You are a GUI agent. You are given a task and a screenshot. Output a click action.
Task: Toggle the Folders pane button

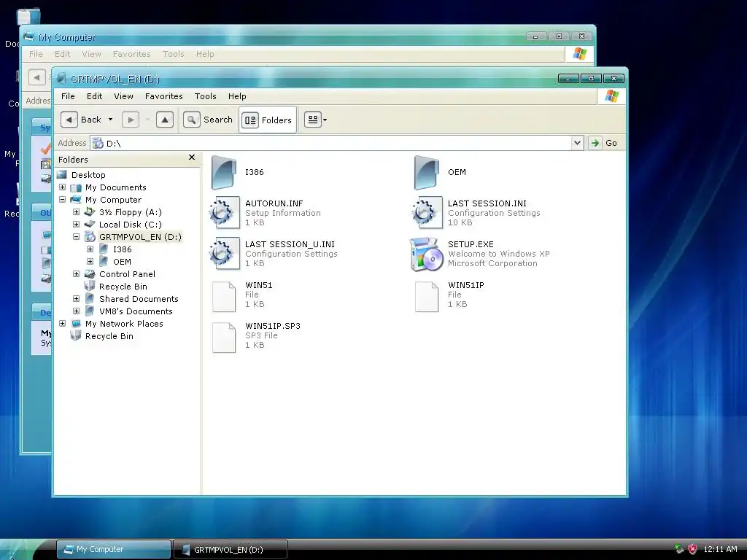pos(268,120)
